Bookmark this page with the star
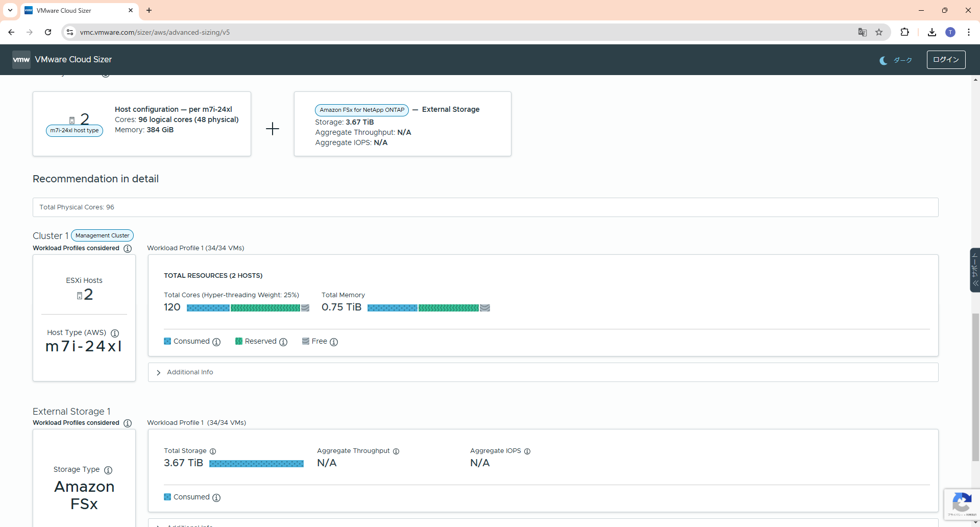This screenshot has width=980, height=527. coord(879,32)
